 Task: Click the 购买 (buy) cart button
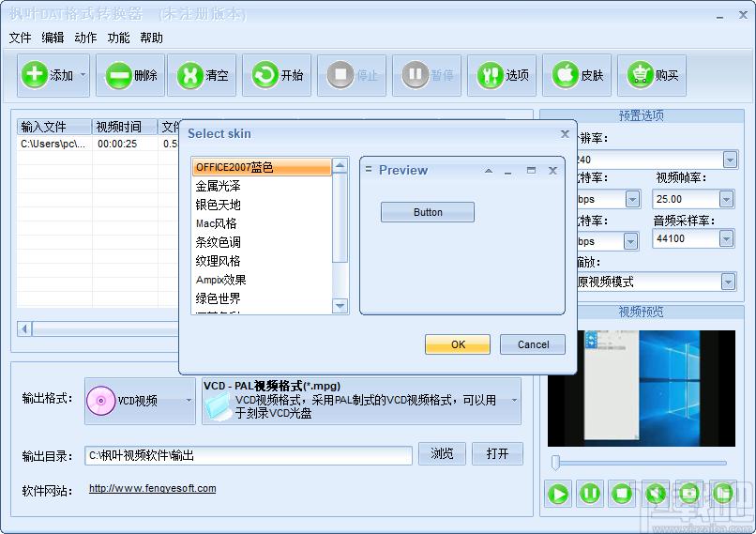[652, 75]
